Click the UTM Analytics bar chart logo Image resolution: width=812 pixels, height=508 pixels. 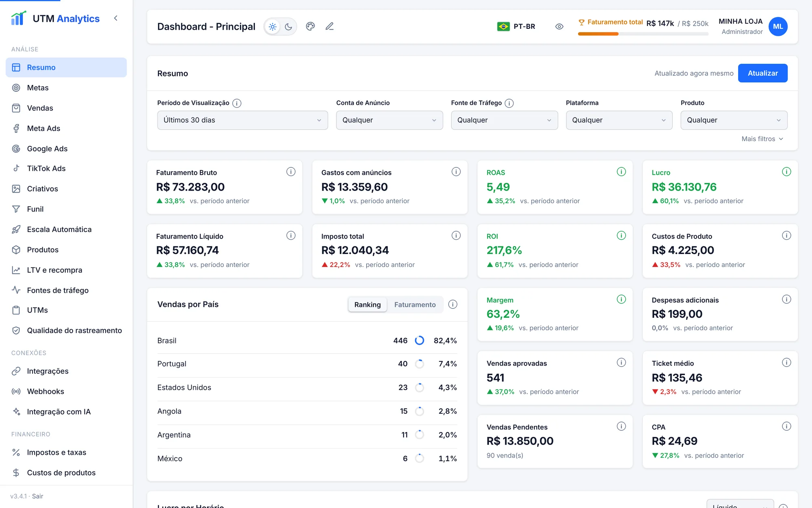point(18,18)
